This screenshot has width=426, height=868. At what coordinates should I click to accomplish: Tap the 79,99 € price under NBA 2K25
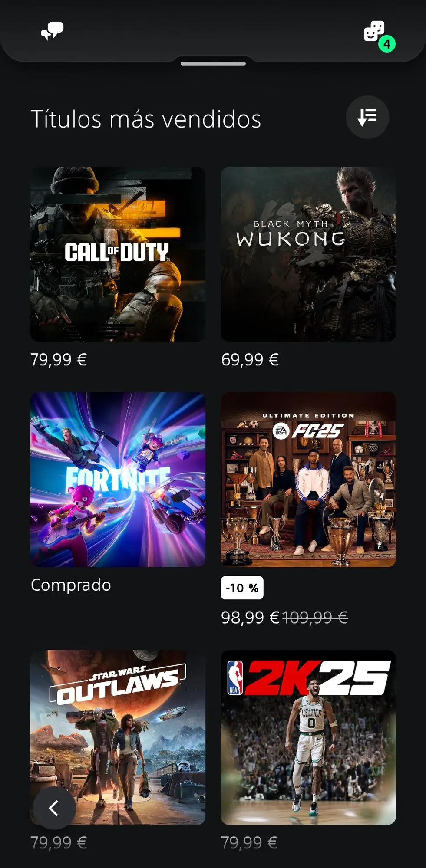click(249, 843)
